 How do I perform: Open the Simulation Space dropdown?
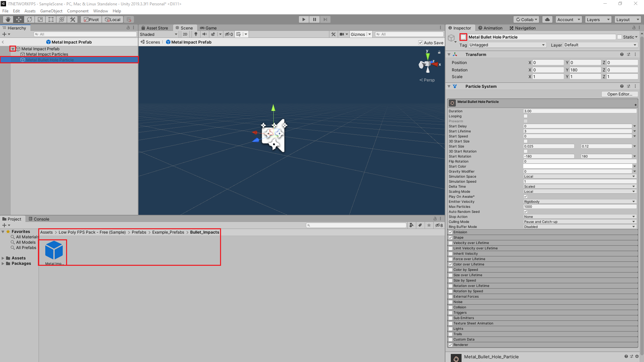[579, 176]
